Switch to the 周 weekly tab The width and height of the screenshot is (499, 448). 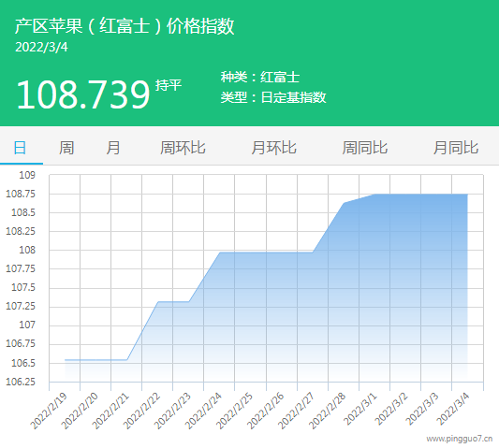pyautogui.click(x=66, y=148)
